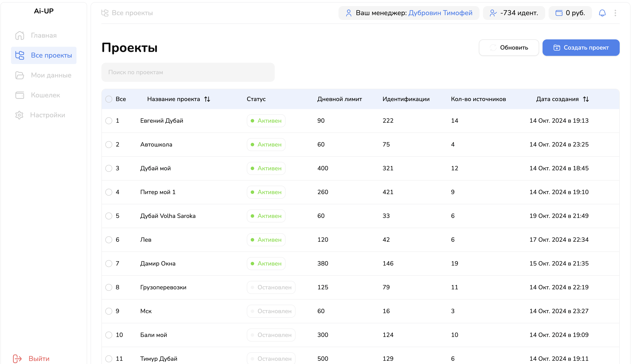
Task: Go to Все проекты sidebar item
Action: click(x=44, y=55)
